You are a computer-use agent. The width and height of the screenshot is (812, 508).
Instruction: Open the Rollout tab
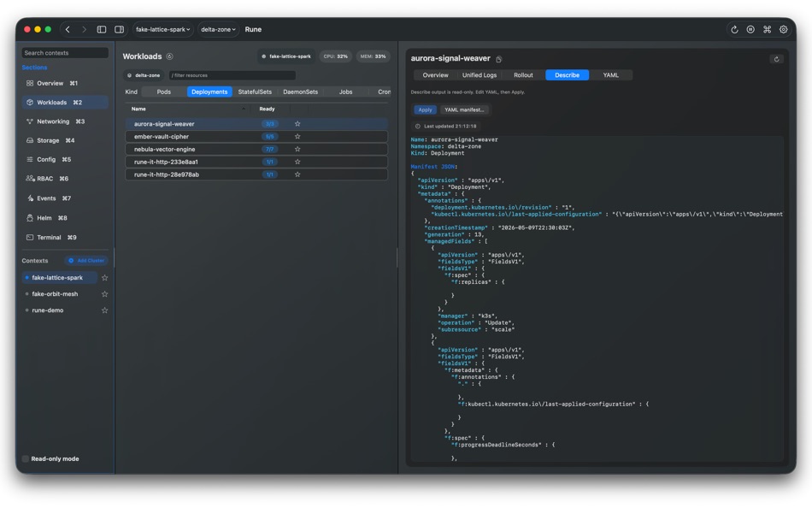tap(523, 75)
